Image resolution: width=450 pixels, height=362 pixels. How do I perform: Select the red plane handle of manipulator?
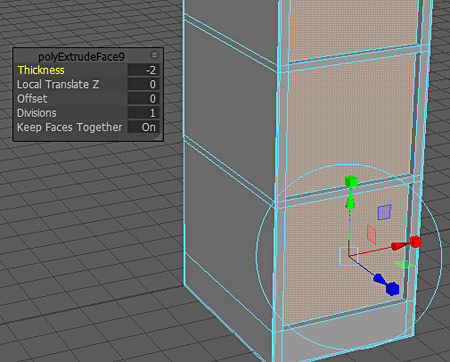click(371, 234)
